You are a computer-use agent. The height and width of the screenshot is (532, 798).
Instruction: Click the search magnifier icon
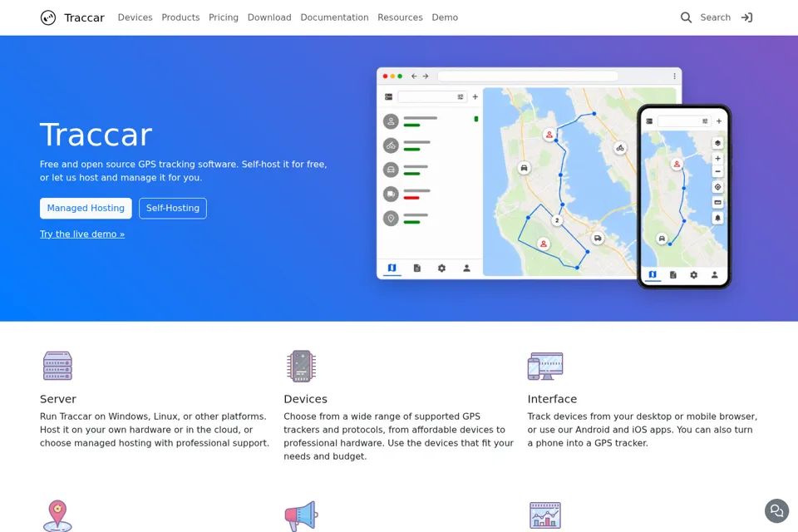pos(686,17)
